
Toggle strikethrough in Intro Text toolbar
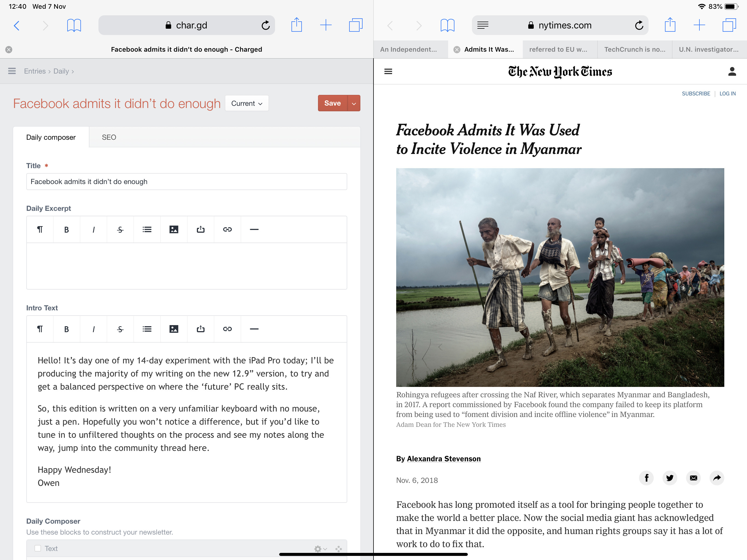pyautogui.click(x=120, y=329)
